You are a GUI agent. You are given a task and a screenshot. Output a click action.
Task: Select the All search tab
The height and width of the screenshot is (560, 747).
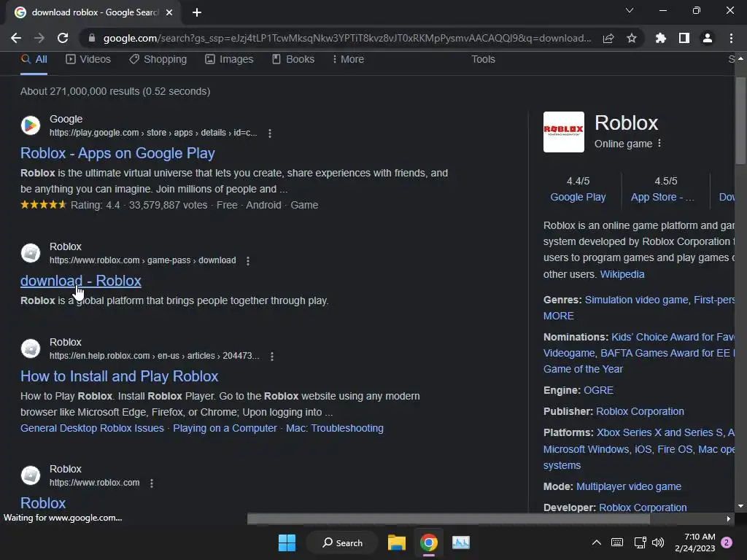click(34, 60)
